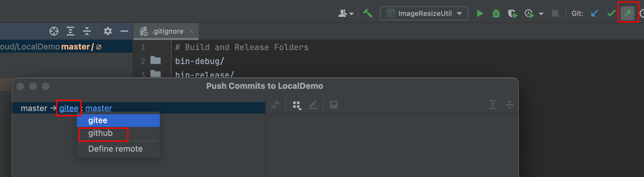Select github from remote list
Image resolution: width=644 pixels, height=177 pixels.
[x=101, y=133]
